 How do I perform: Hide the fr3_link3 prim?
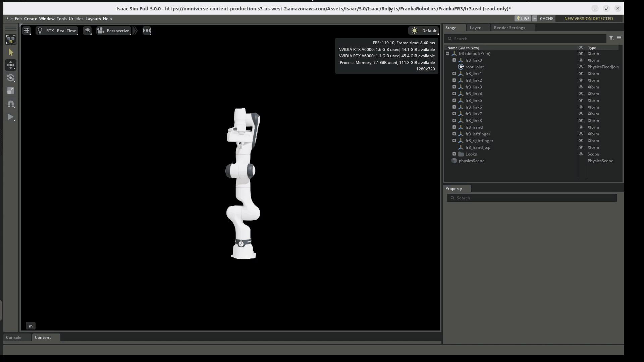coord(581,87)
